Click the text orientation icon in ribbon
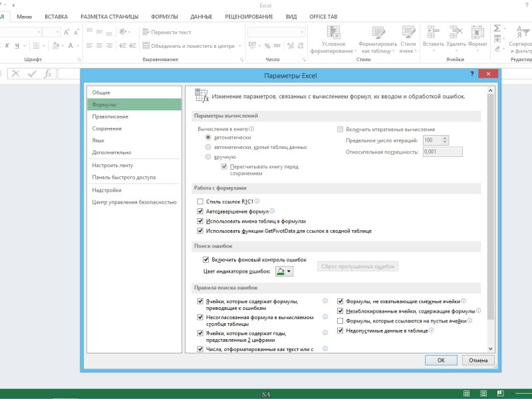This screenshot has width=532, height=399. click(123, 32)
